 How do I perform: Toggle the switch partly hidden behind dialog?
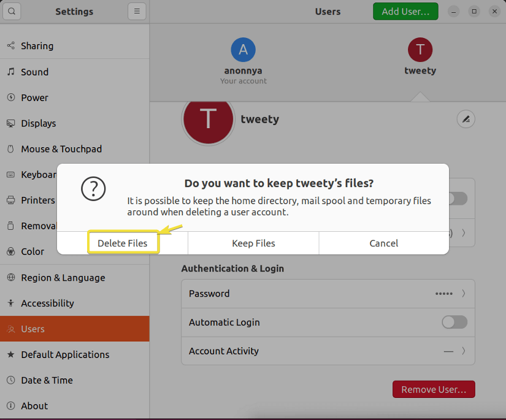pyautogui.click(x=458, y=199)
